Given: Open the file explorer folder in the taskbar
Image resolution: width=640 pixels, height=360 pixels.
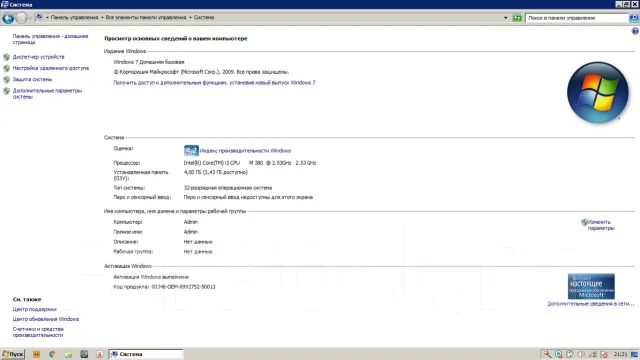Looking at the screenshot, I should [x=68, y=354].
